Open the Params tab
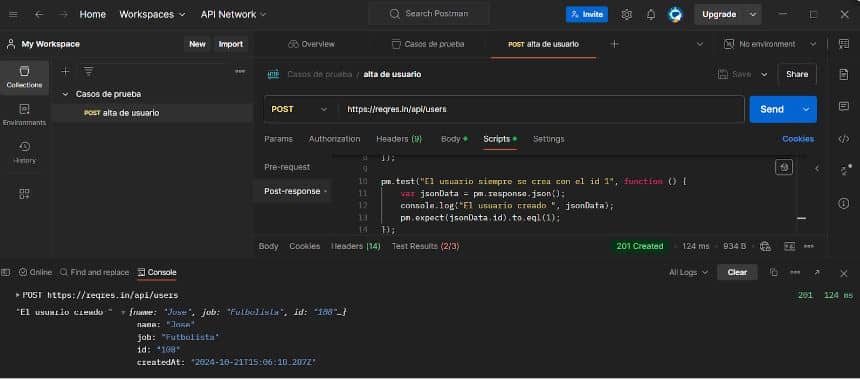Screen dimensions: 860x379 (x=278, y=139)
